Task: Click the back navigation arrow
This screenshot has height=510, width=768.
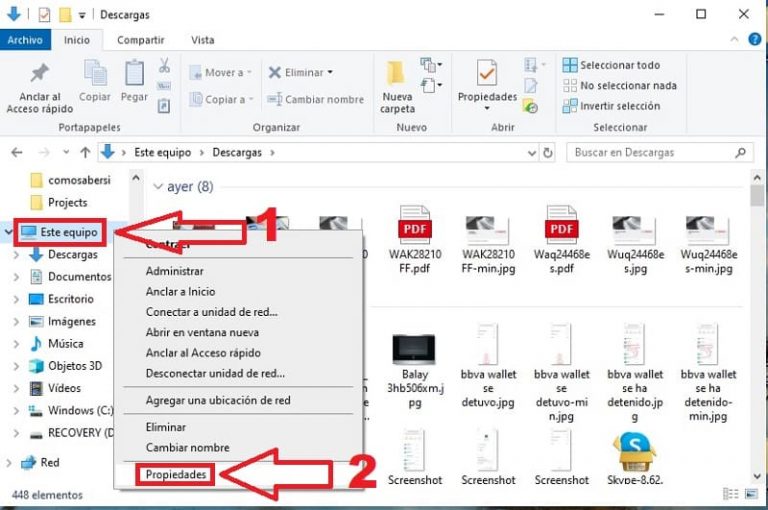Action: coord(17,153)
